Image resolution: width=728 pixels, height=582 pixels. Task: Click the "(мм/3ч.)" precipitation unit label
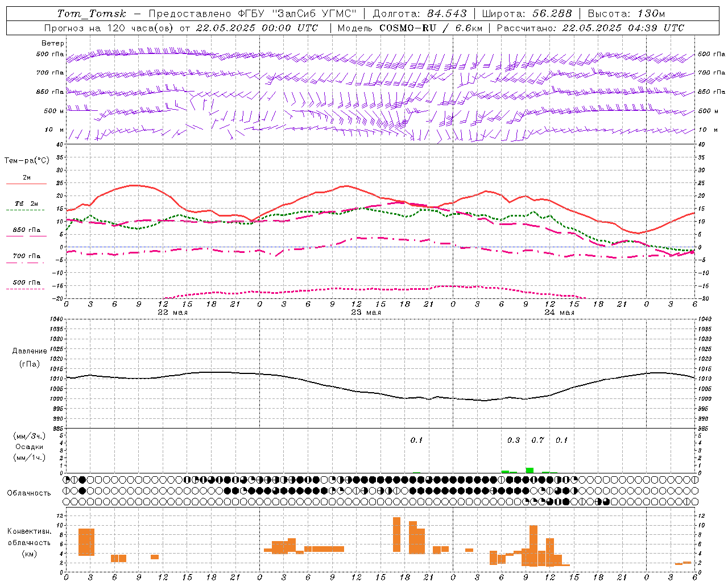30,436
